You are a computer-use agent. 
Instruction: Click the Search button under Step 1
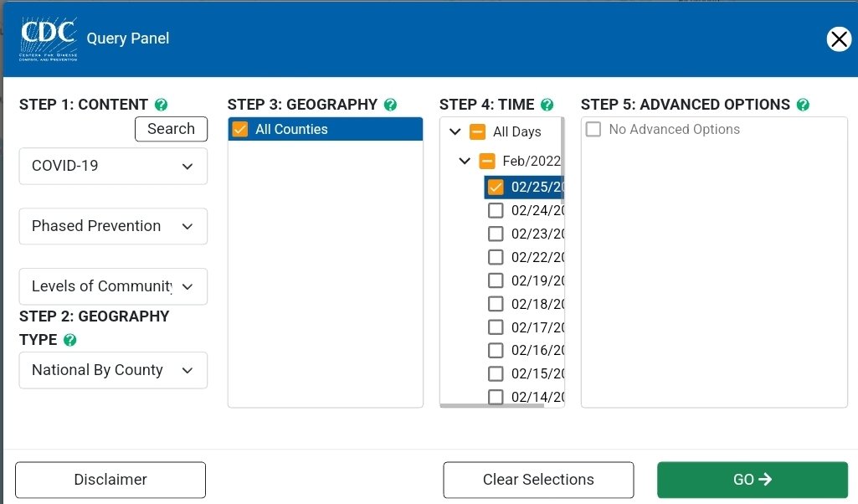(x=172, y=129)
